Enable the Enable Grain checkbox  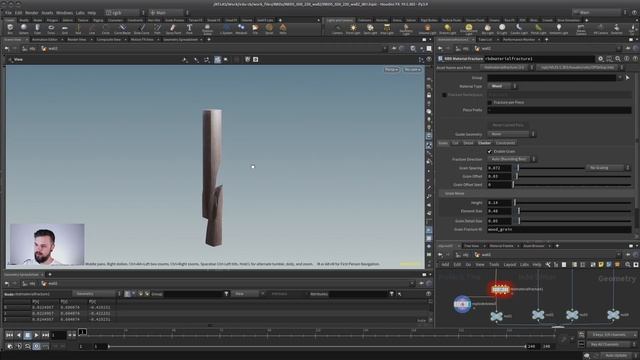tap(489, 151)
